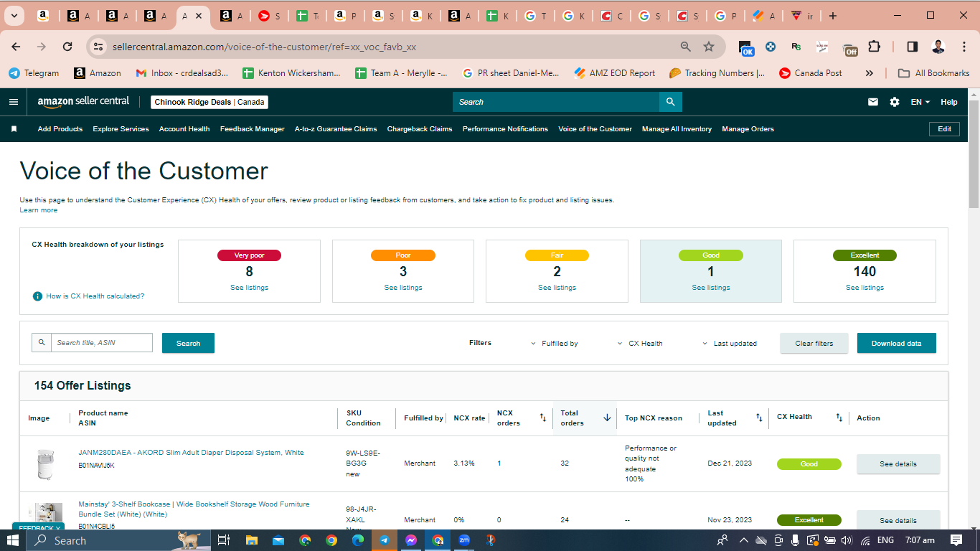
Task: Open Telegram from the taskbar
Action: (385, 540)
